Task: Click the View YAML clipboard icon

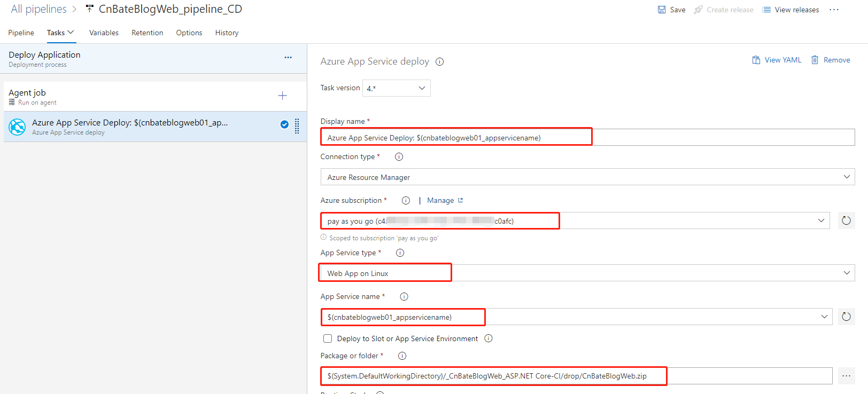Action: tap(756, 60)
